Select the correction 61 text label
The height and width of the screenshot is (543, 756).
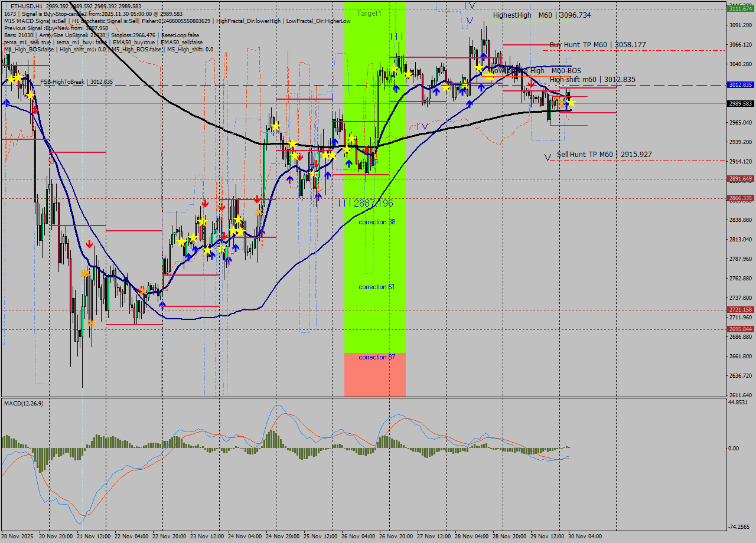[376, 287]
